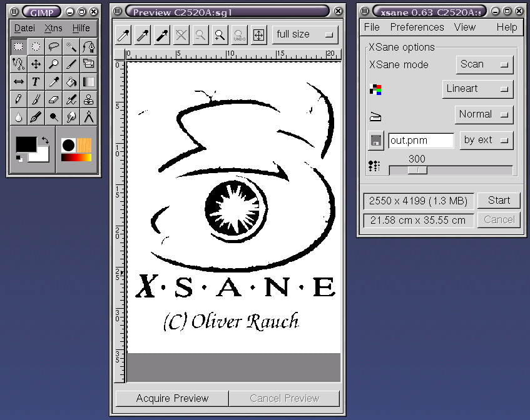Viewport: 530px width, 420px height.
Task: Select the Pencil tool
Action: coord(19,99)
